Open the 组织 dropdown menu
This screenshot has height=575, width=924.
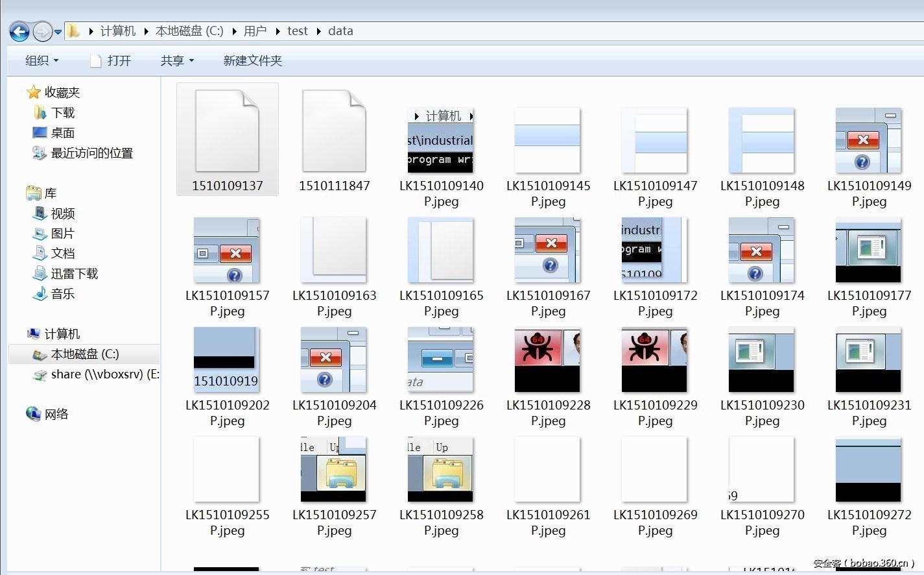[x=41, y=60]
